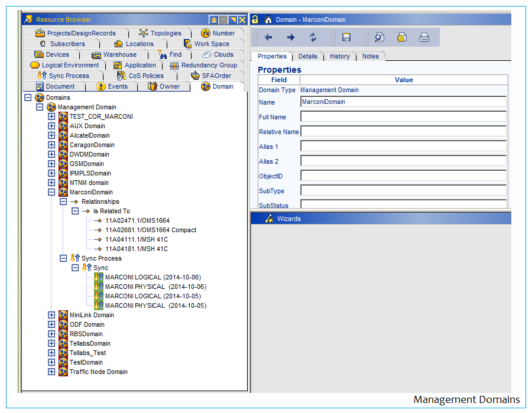Click the home icon in Domain title bar
This screenshot has width=532, height=413.
pos(268,19)
